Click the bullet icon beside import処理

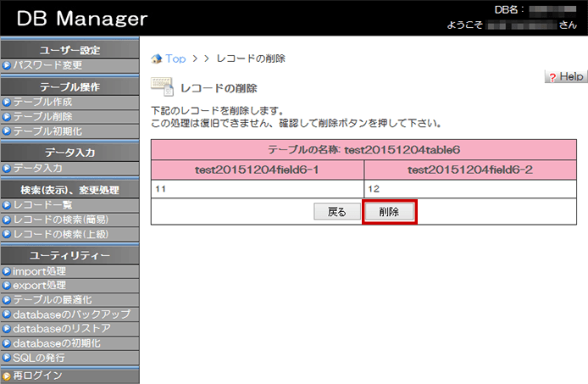tap(7, 271)
